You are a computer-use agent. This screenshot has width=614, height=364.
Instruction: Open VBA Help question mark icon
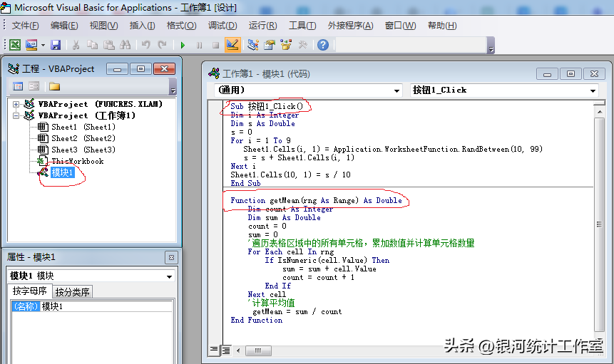coord(323,45)
